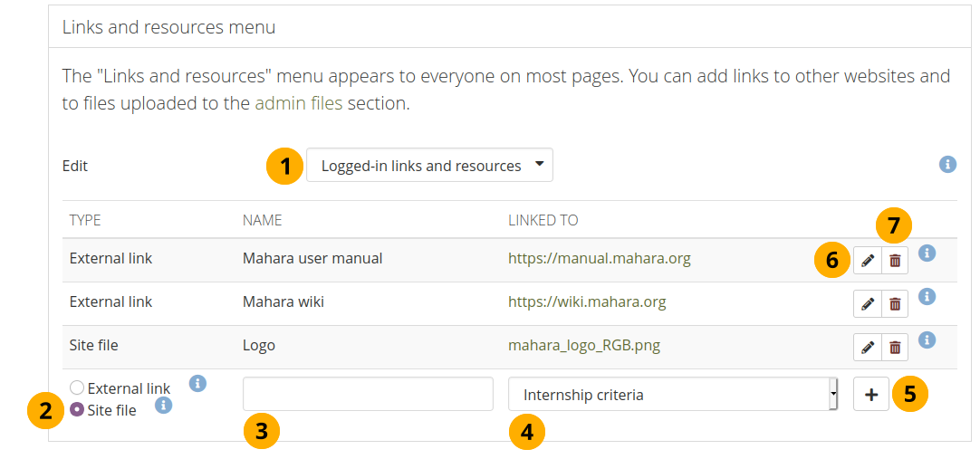Click the new item Name text field

[x=368, y=395]
